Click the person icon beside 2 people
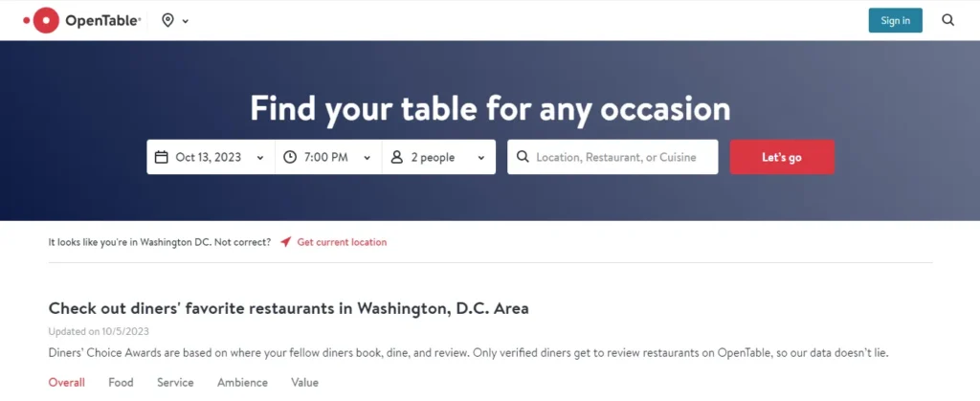 coord(397,157)
